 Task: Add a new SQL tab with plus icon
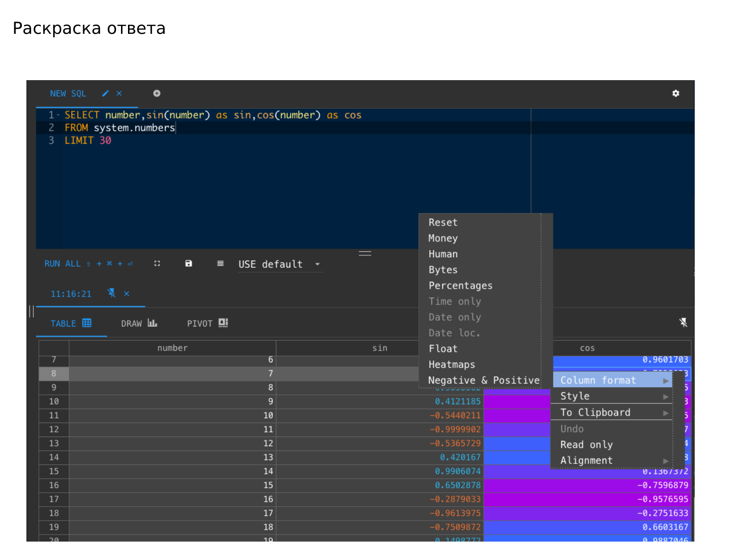156,94
